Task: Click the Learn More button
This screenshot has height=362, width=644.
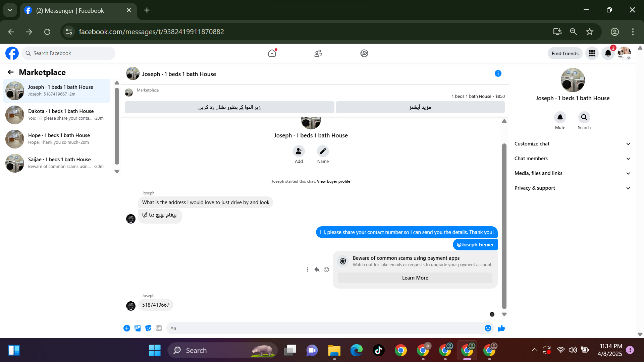Action: 415,278
